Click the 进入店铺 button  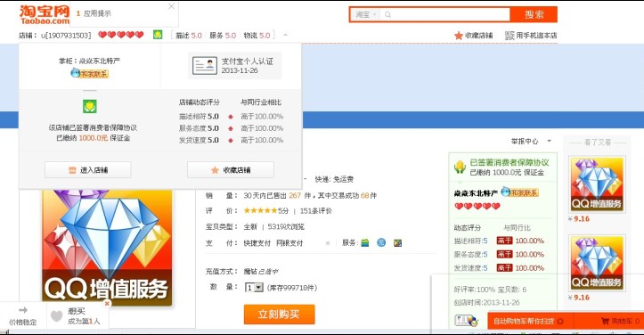[x=88, y=170]
